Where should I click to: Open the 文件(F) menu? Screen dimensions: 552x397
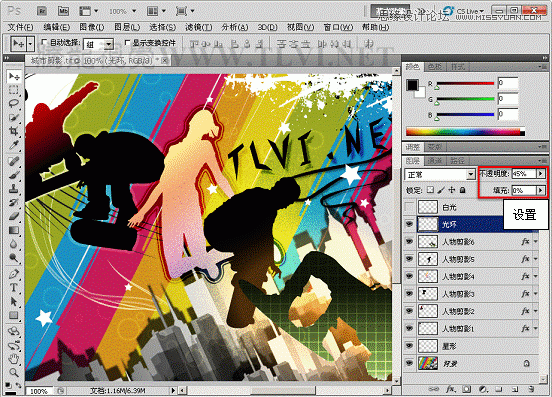pos(20,27)
